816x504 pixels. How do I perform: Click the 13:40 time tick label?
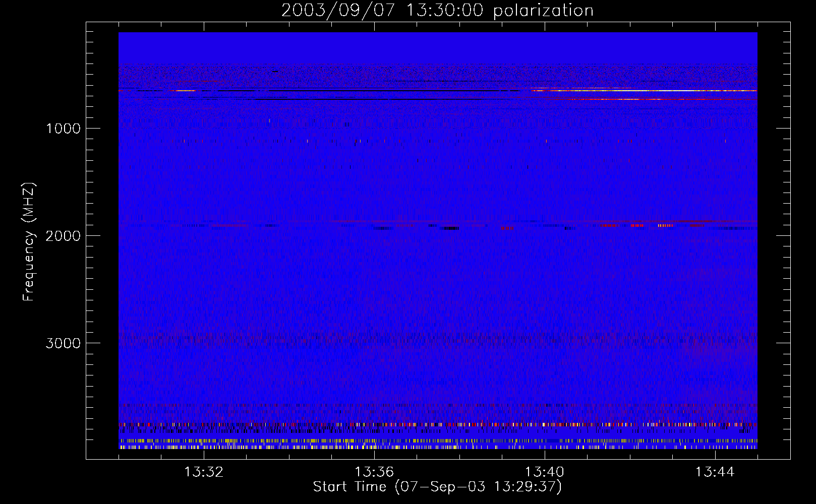[x=545, y=472]
